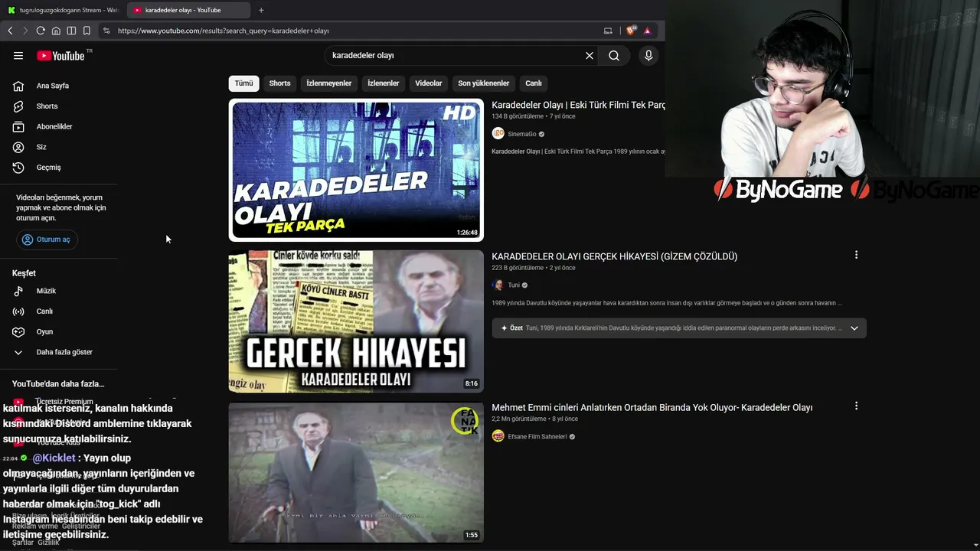Visit the SinemaGo channel name link
This screenshot has height=551, width=980.
point(522,134)
